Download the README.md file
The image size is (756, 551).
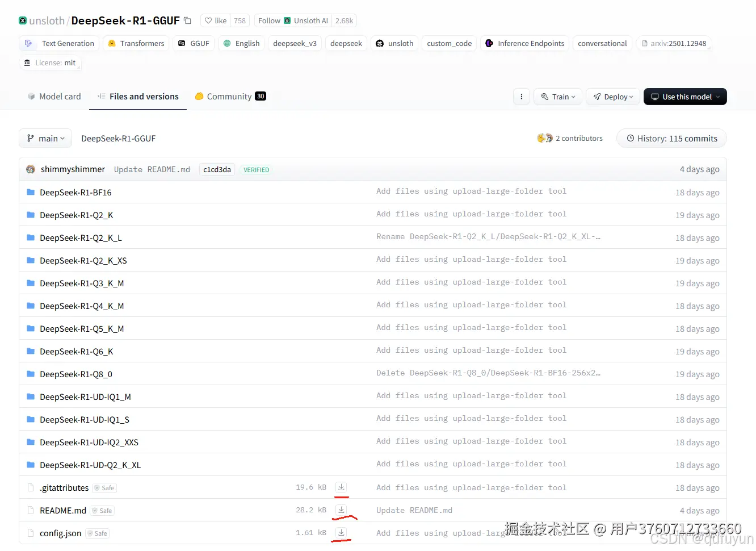tap(341, 510)
